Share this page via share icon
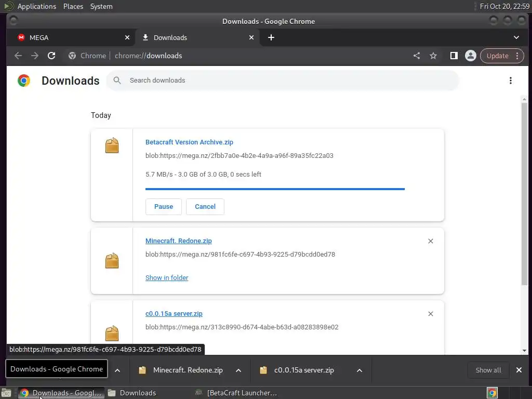The height and width of the screenshot is (399, 532). pos(417,56)
